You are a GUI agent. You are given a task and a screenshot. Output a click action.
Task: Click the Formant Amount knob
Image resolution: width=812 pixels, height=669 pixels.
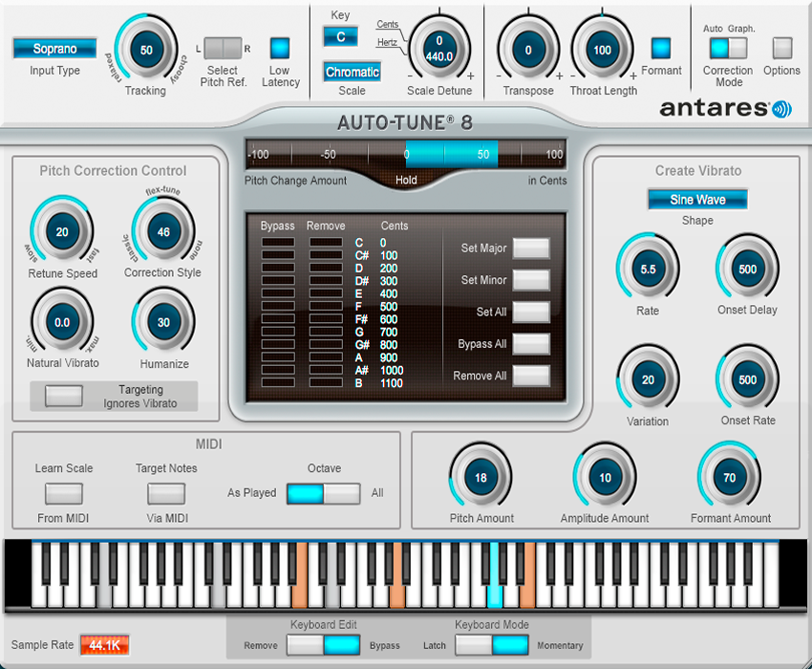(x=729, y=477)
